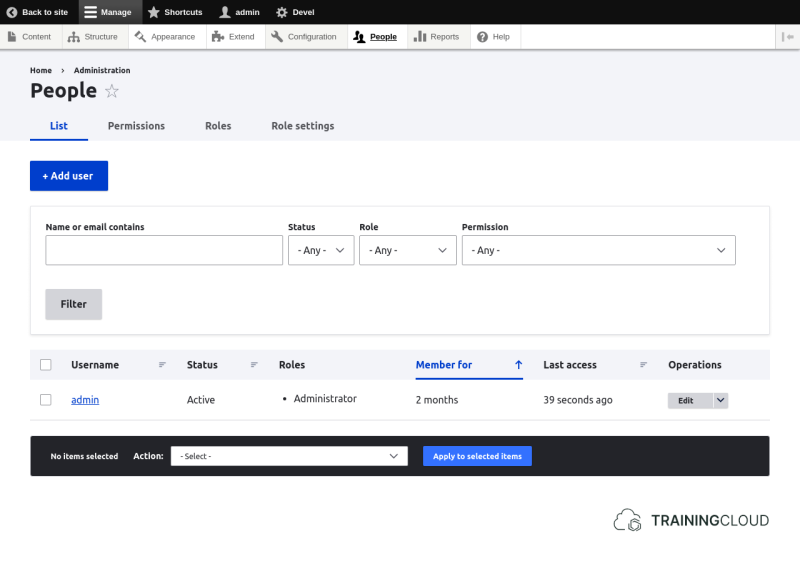Image resolution: width=800 pixels, height=563 pixels.
Task: Toggle toolbar orientation arrow icon
Action: 788,37
